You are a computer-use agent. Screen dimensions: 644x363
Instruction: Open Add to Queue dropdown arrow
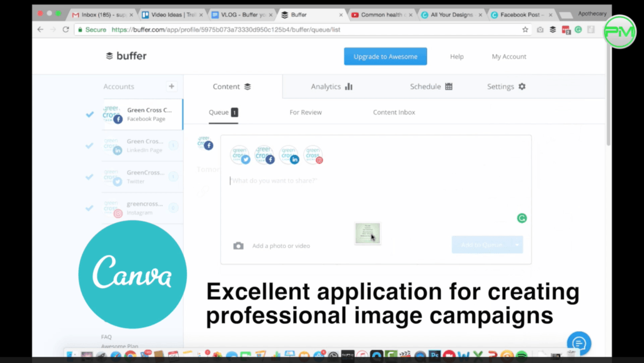(517, 245)
